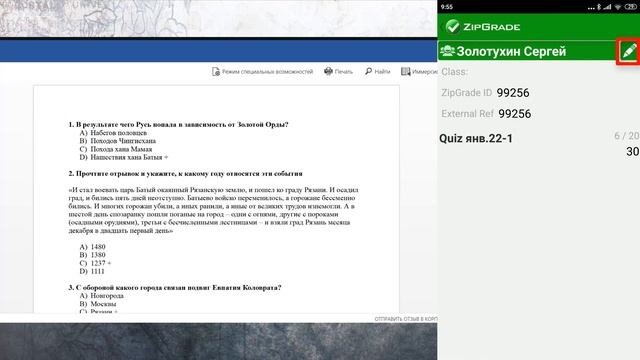Click 'Отправить отзыв в корп' link
Viewport: 640px width, 360px height.
[x=406, y=319]
